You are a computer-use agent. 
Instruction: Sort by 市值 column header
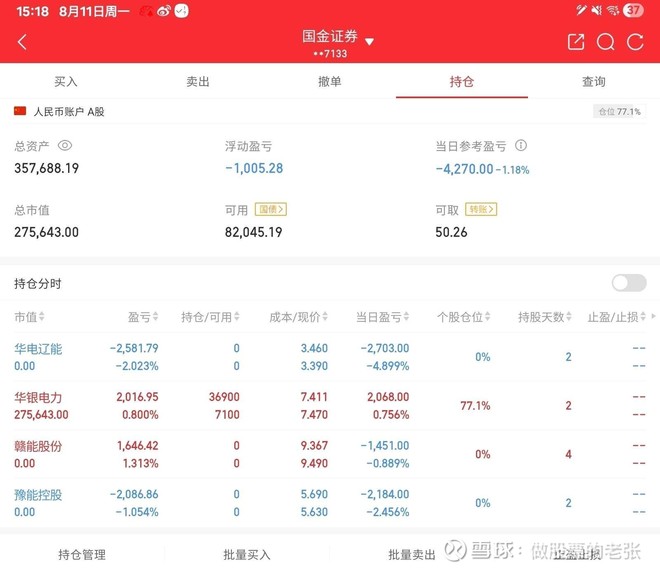(x=29, y=317)
